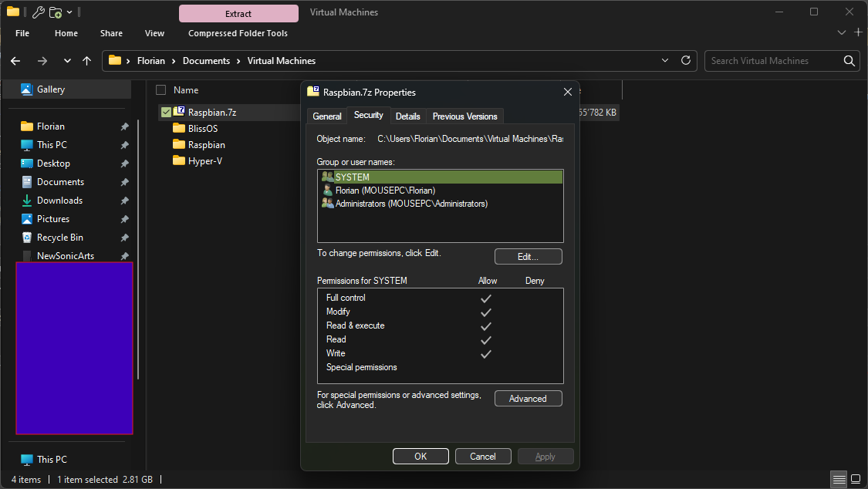Open Gallery in the navigation pane
The image size is (868, 489).
50,89
